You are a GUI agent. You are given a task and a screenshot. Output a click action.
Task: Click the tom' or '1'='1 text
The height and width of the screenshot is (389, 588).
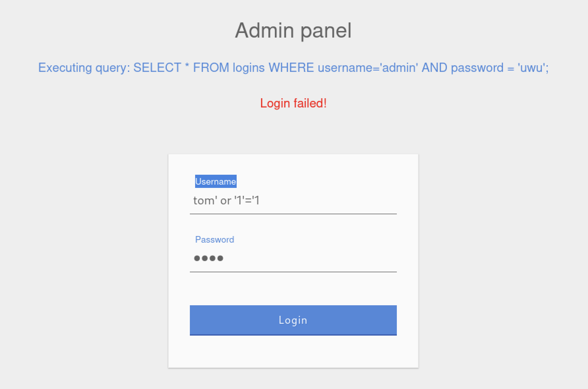click(226, 201)
